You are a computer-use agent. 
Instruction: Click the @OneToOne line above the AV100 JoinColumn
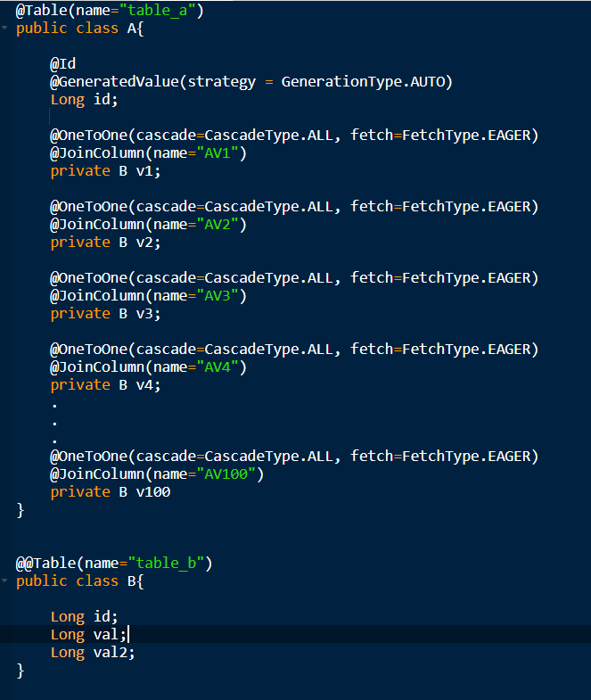click(294, 457)
